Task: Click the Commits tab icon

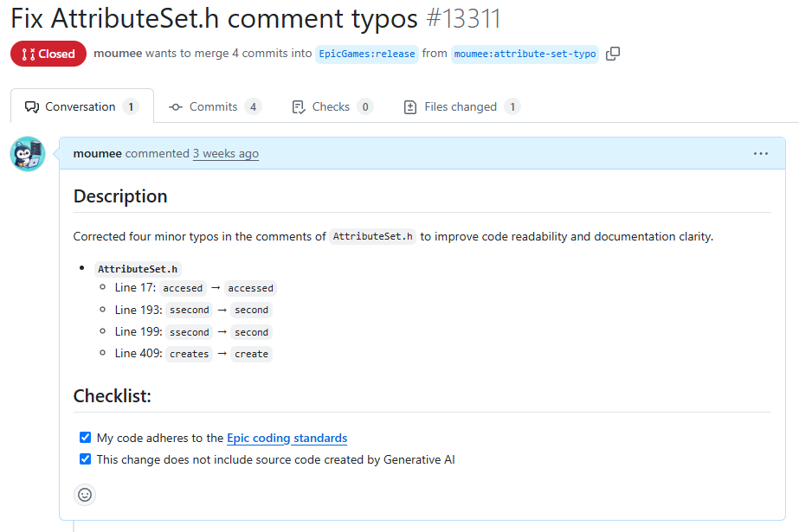Action: coord(176,107)
